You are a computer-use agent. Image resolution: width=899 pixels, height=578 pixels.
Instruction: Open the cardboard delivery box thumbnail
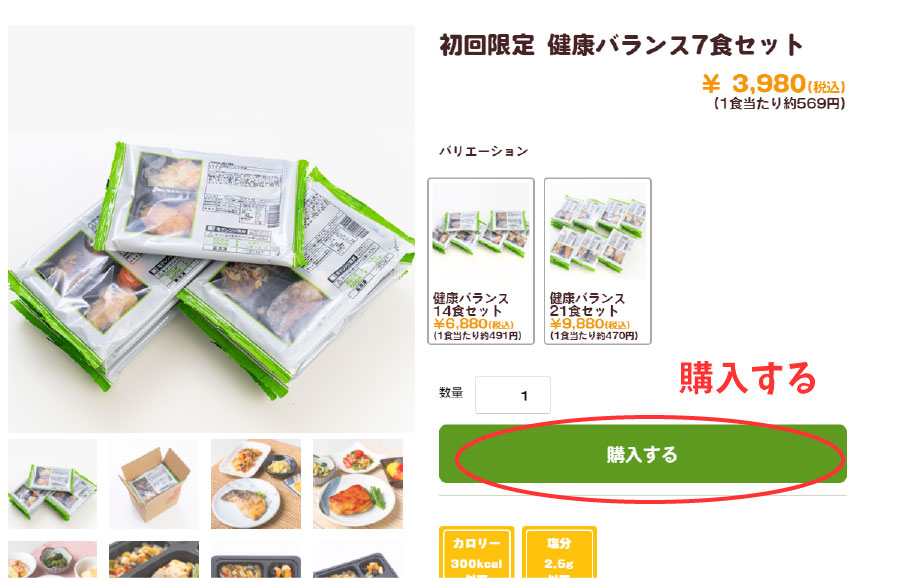click(154, 483)
